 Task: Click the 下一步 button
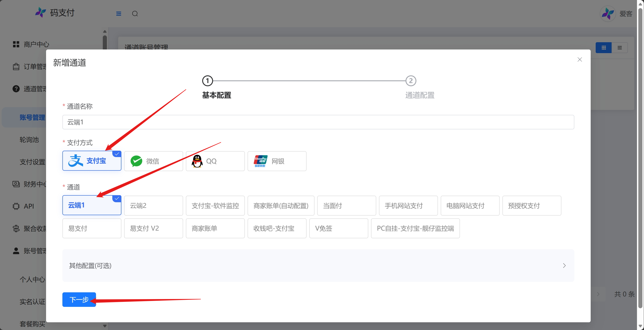click(79, 300)
